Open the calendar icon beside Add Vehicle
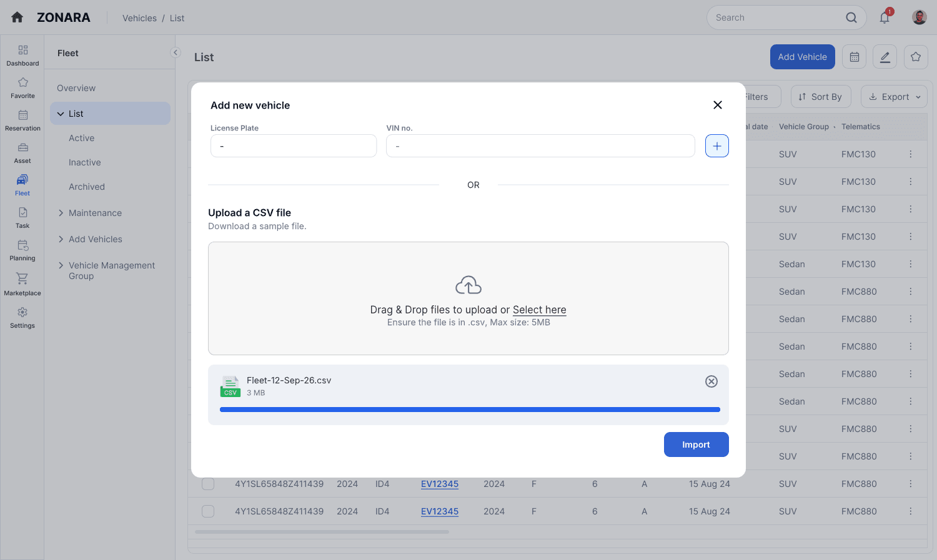Screen dimensions: 937x560 [x=855, y=57]
